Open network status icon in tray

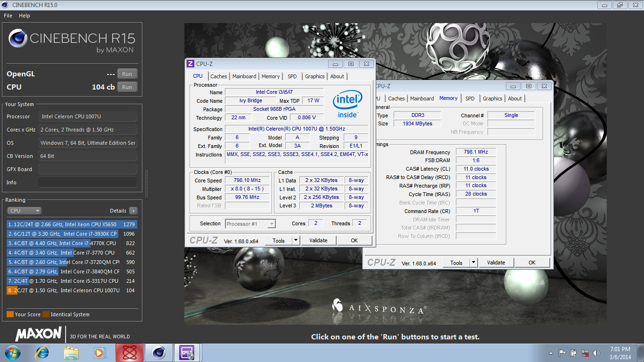pos(585,353)
